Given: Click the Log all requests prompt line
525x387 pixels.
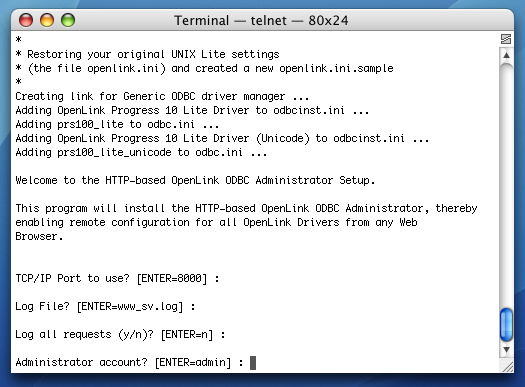Looking at the screenshot, I should coord(120,334).
